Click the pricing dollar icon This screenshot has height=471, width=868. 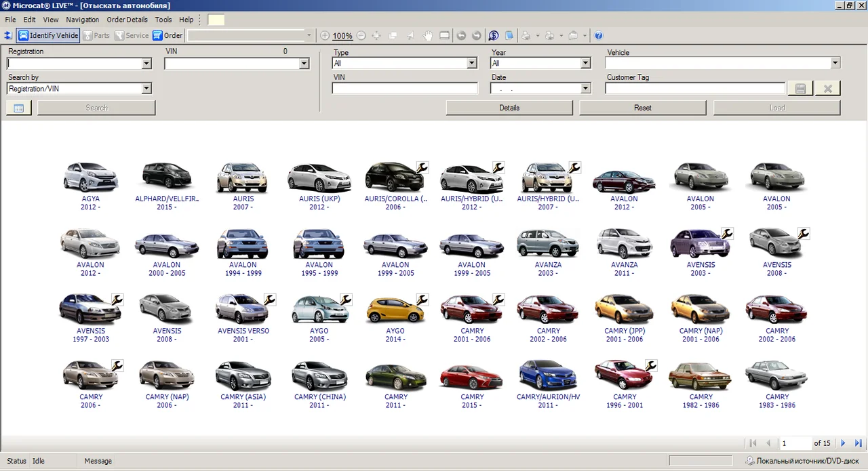click(x=494, y=36)
